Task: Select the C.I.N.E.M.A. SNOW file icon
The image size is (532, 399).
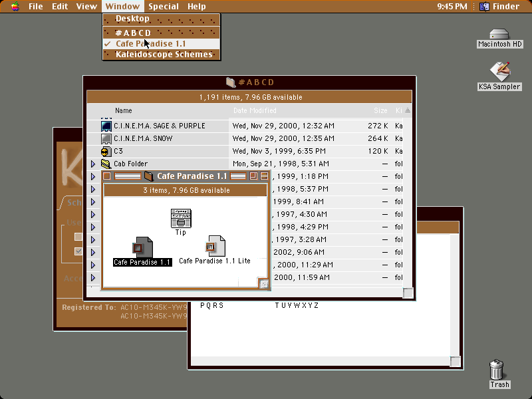Action: pos(106,138)
